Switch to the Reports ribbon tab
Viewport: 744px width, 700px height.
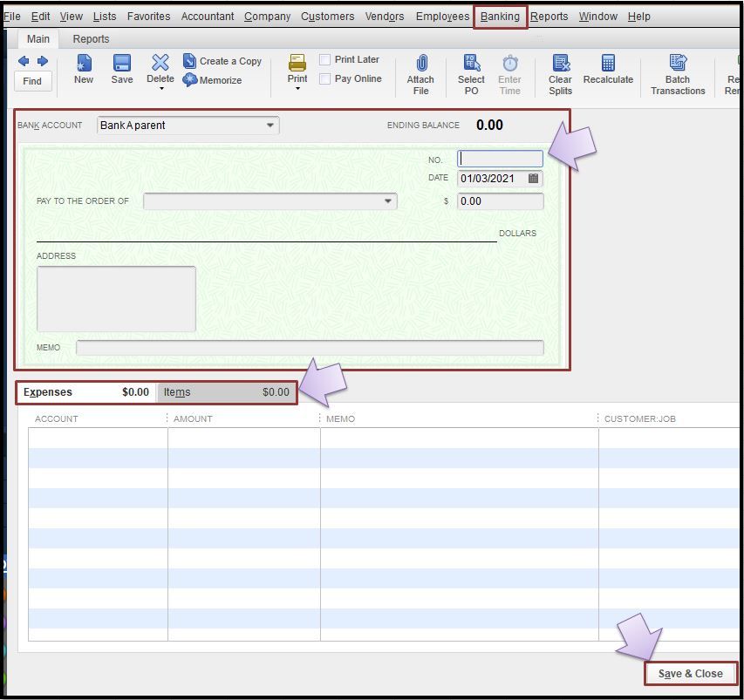click(x=91, y=39)
